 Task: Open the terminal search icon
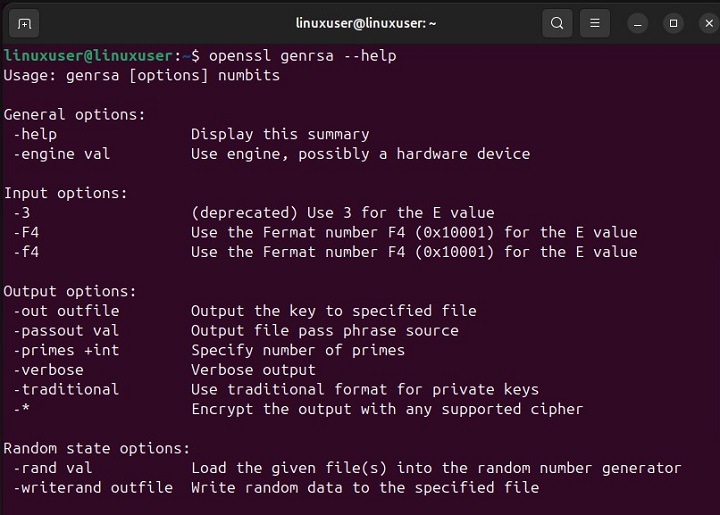(x=557, y=23)
